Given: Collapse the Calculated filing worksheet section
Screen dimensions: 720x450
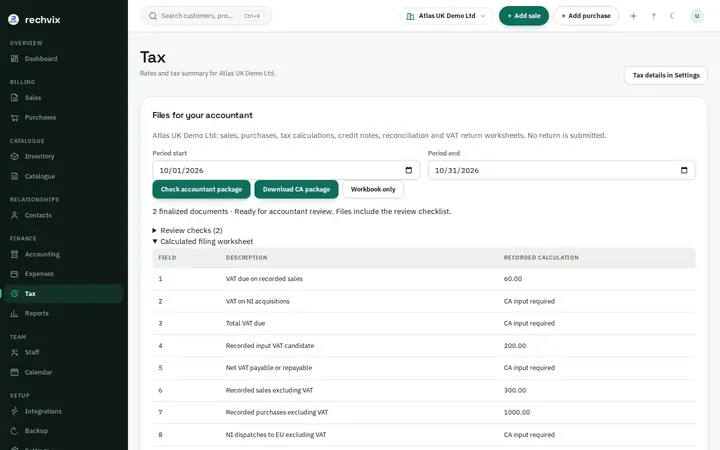Looking at the screenshot, I should [202, 242].
